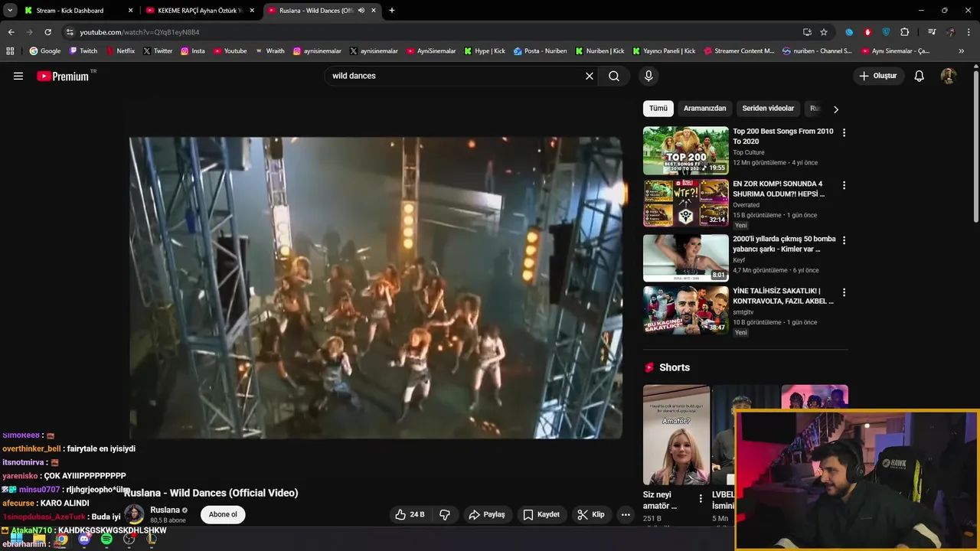Open the YouTube notifications bell
Image resolution: width=980 pixels, height=551 pixels.
920,76
